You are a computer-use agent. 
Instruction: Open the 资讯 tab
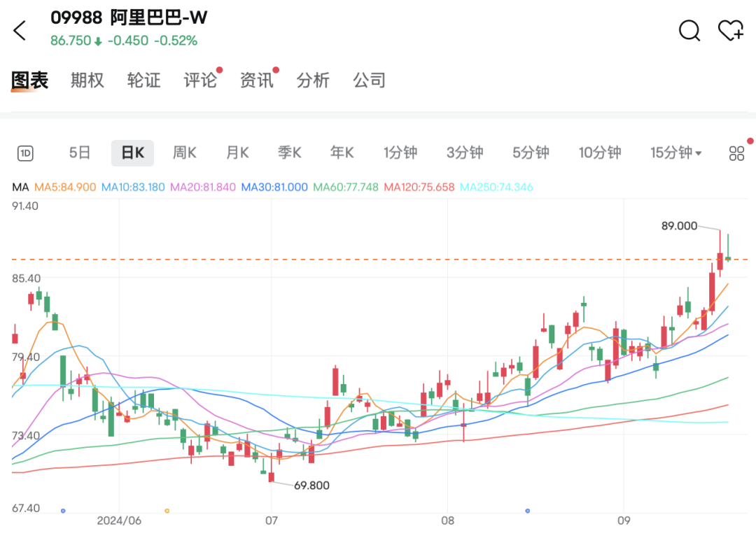[256, 80]
